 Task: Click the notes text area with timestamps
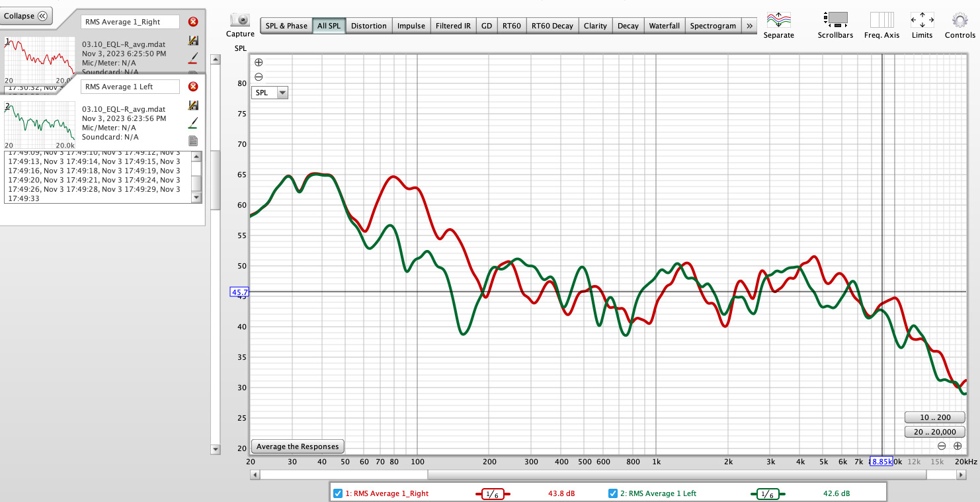[98, 177]
